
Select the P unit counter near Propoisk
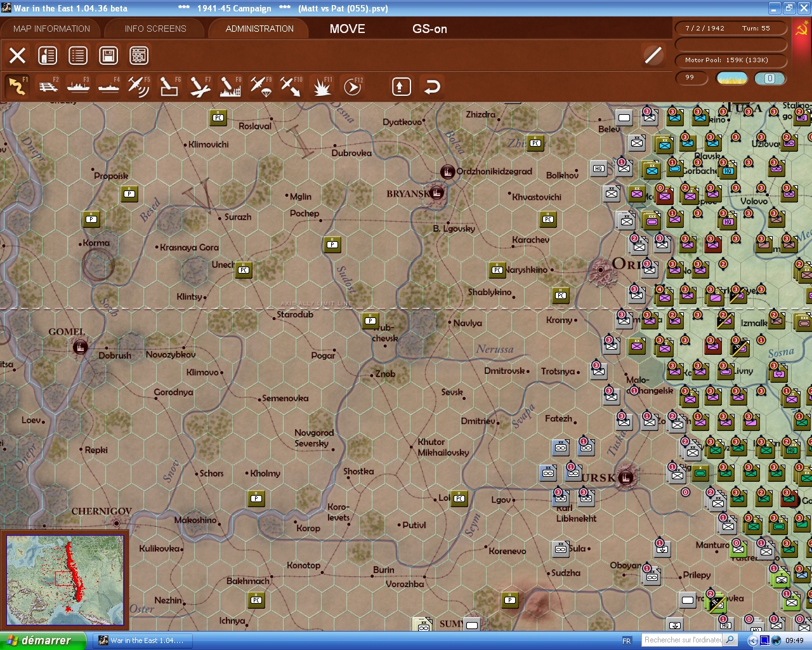pos(129,194)
